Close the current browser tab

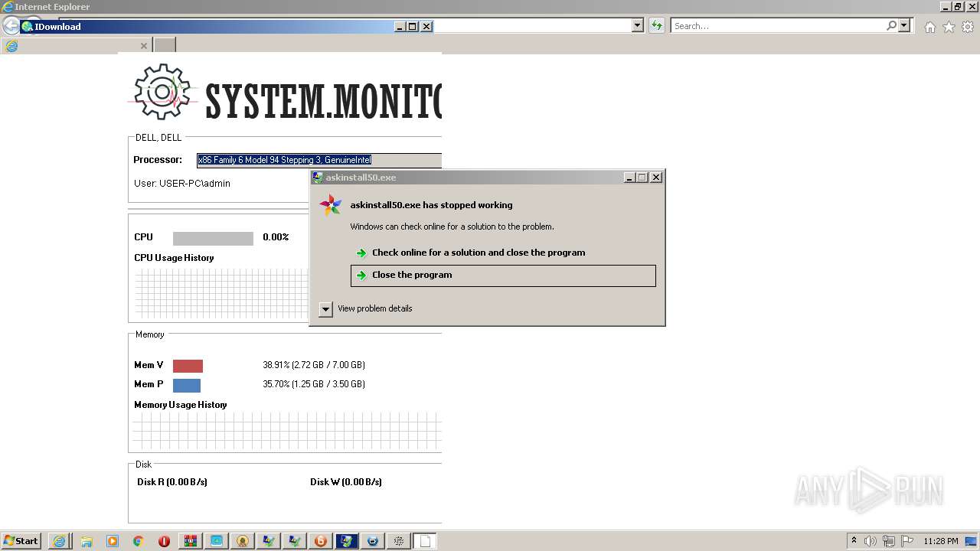144,46
